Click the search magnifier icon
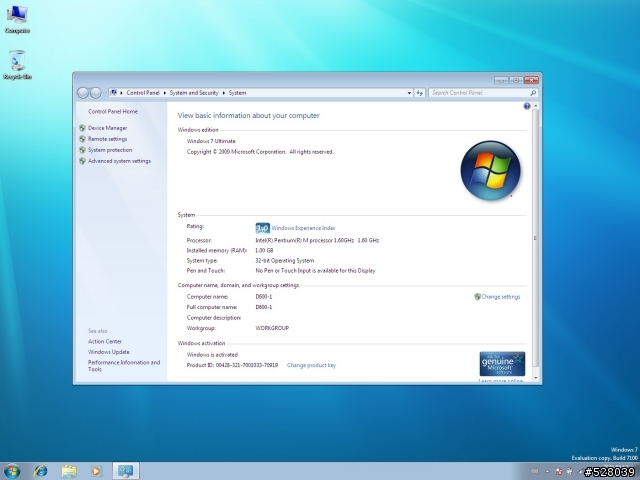The image size is (640, 480). point(533,93)
